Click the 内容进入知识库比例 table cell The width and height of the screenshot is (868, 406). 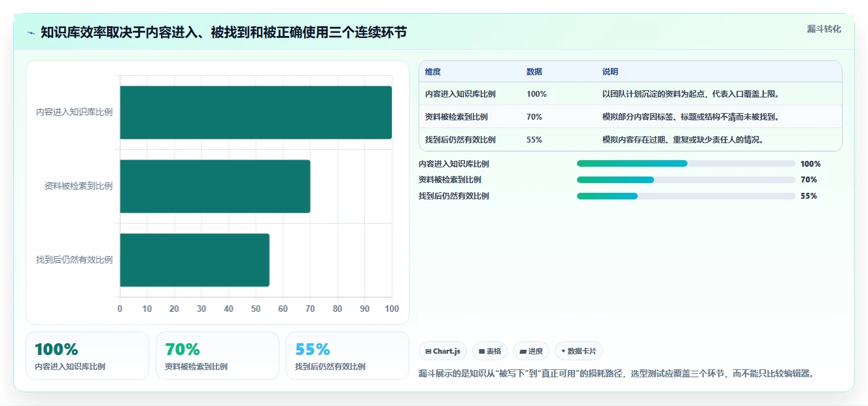tap(460, 94)
